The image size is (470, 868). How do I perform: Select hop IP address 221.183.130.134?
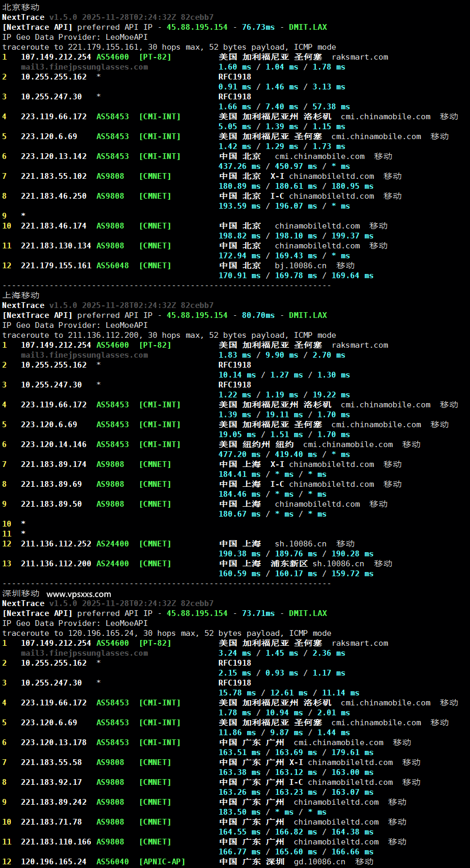point(56,246)
